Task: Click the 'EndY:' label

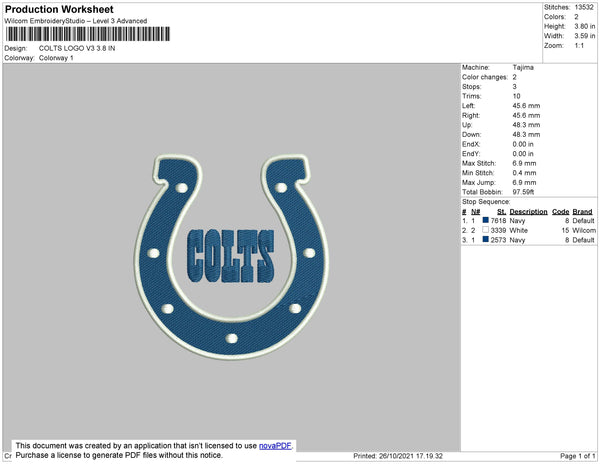Action: pyautogui.click(x=471, y=153)
